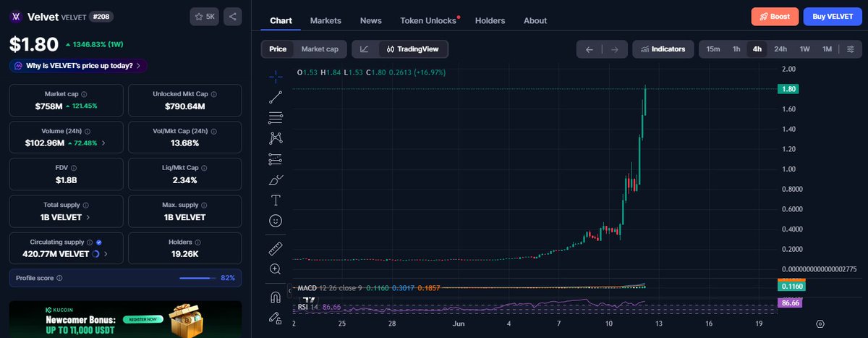
Task: Select the trend line drawing tool
Action: coord(276,96)
